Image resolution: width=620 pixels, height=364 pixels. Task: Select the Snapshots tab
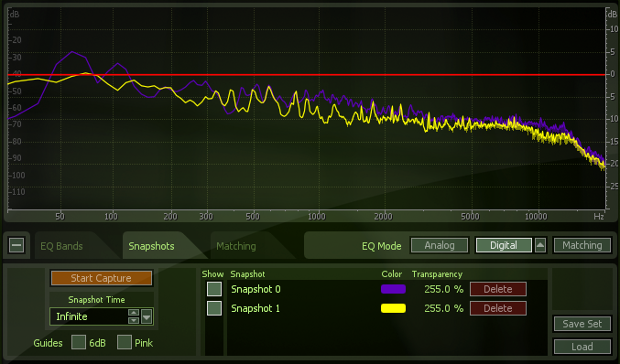tap(151, 246)
